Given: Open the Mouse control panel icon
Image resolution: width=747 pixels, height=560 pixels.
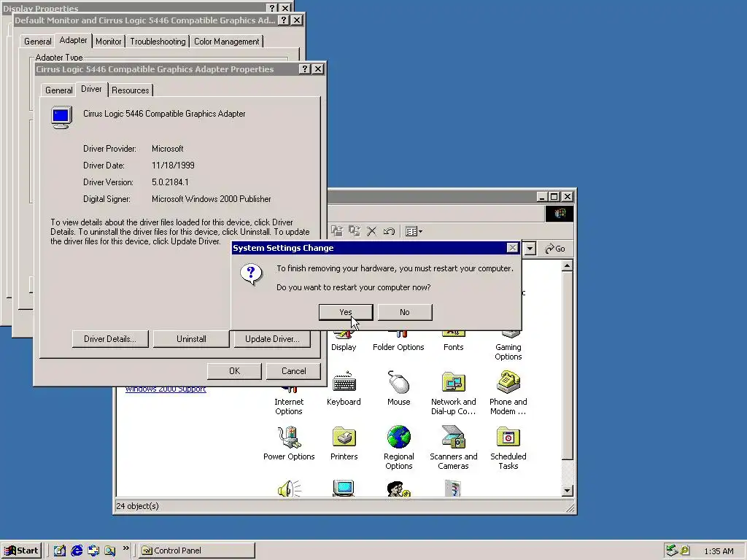Looking at the screenshot, I should coord(398,382).
